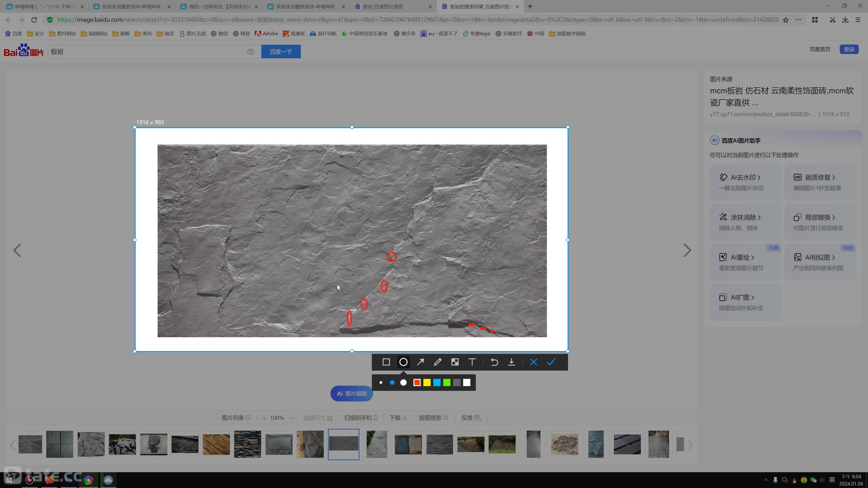Pick the green color swatch
868x488 pixels.
(x=447, y=383)
